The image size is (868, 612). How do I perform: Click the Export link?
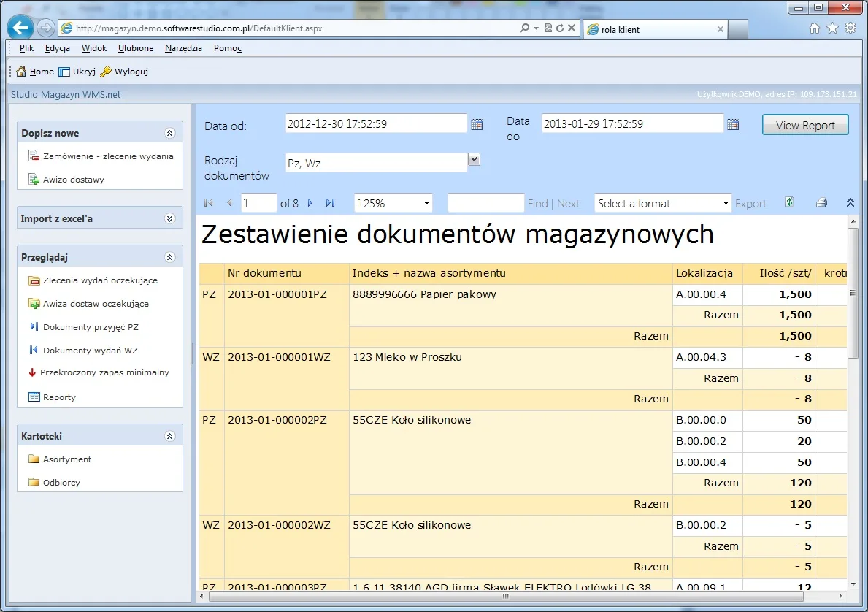coord(750,203)
